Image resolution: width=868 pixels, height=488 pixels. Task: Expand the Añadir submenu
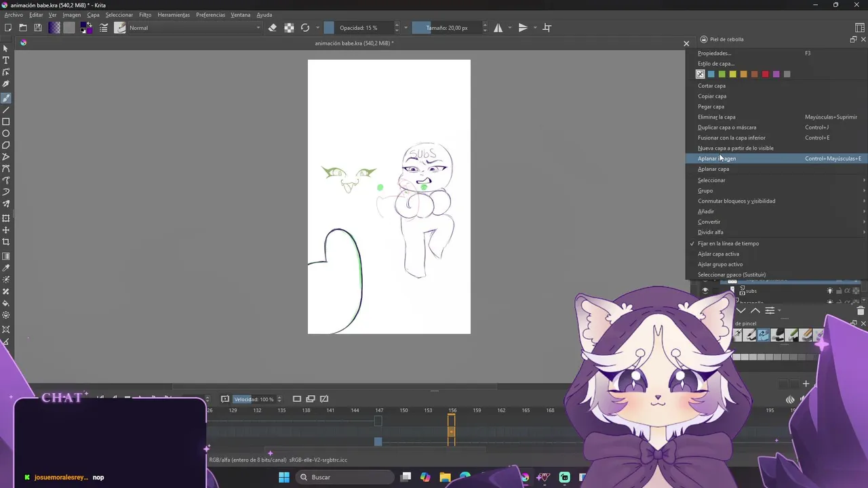[x=776, y=211]
